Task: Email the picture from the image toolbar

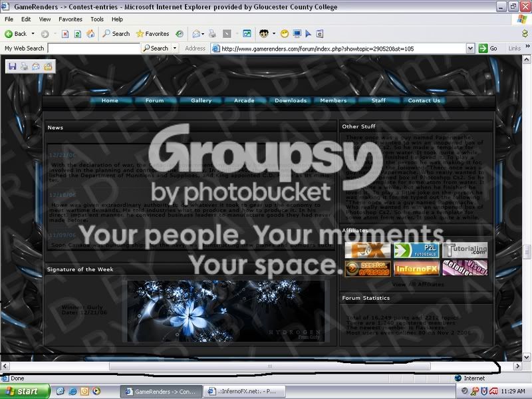Action: point(36,66)
